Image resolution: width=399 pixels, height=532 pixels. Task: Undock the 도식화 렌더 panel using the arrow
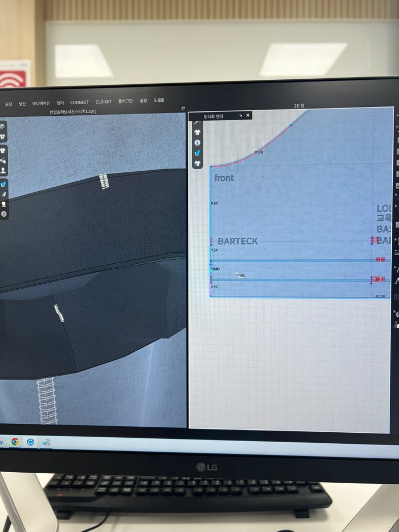(241, 116)
